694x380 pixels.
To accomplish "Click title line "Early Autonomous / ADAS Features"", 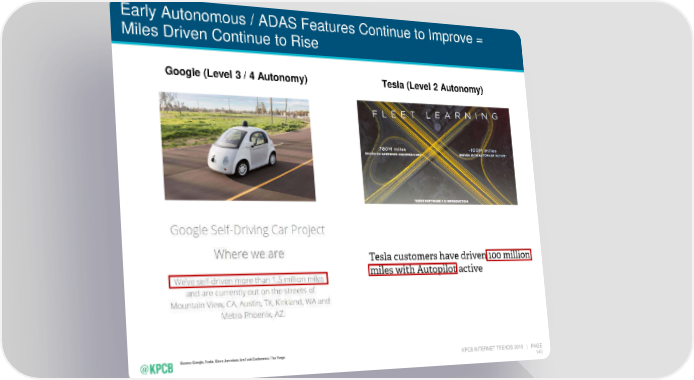I will 301,23.
